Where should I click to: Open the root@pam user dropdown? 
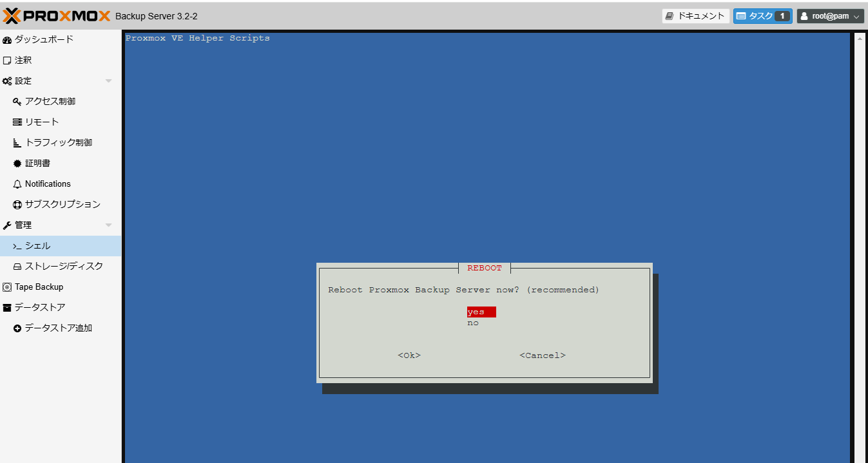pyautogui.click(x=830, y=16)
